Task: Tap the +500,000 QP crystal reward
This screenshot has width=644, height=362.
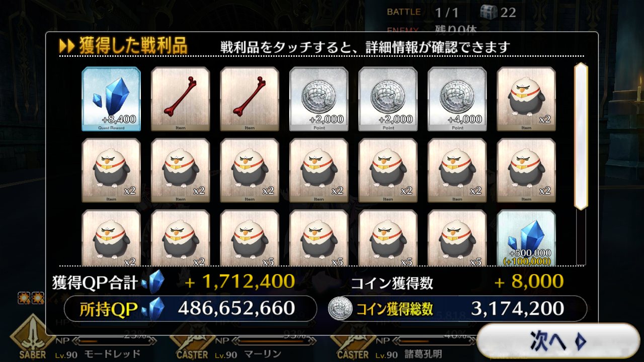Action: coord(526,237)
